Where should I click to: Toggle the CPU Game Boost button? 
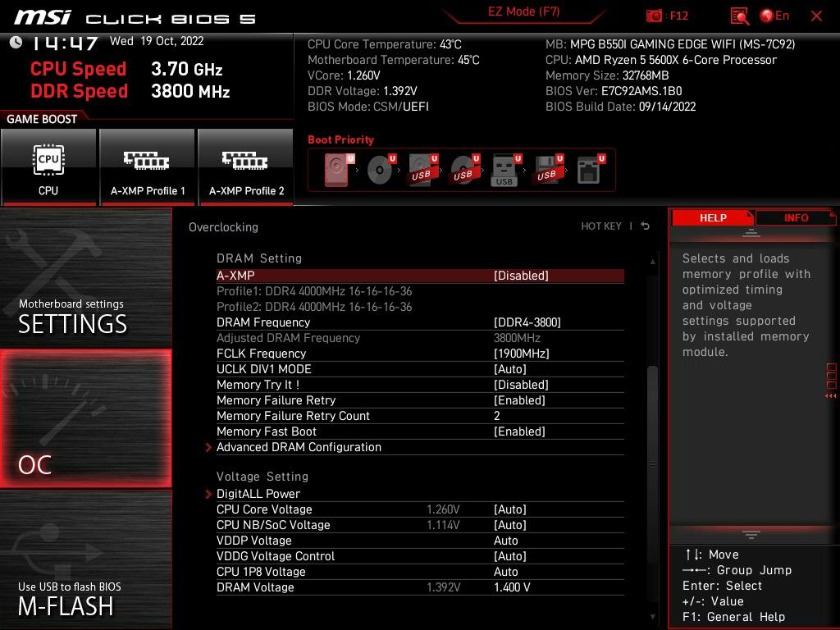48,166
